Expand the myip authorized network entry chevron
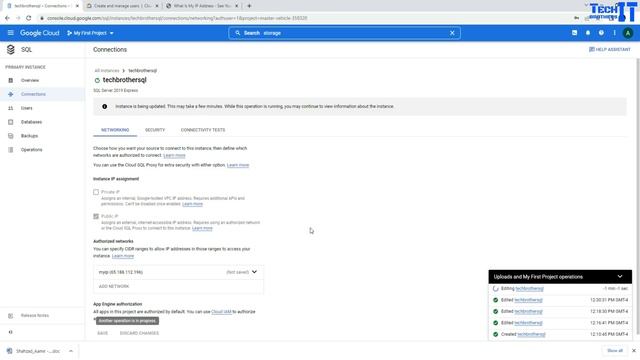 coord(254,272)
